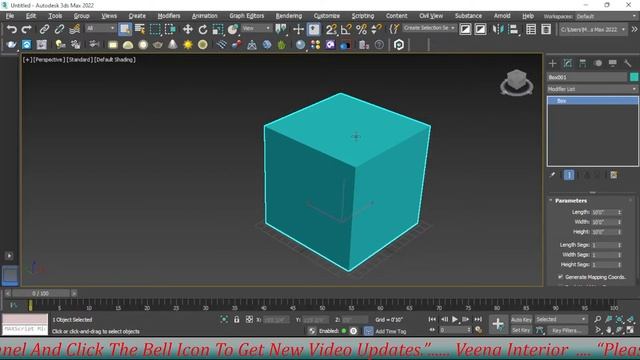The image size is (640, 360).
Task: Toggle the 3D Snaps button
Action: [x=331, y=29]
